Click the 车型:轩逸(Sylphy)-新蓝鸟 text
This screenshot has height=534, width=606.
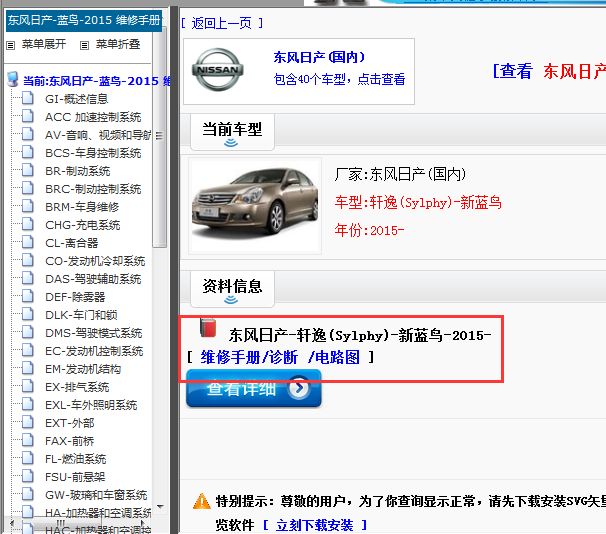tap(418, 202)
